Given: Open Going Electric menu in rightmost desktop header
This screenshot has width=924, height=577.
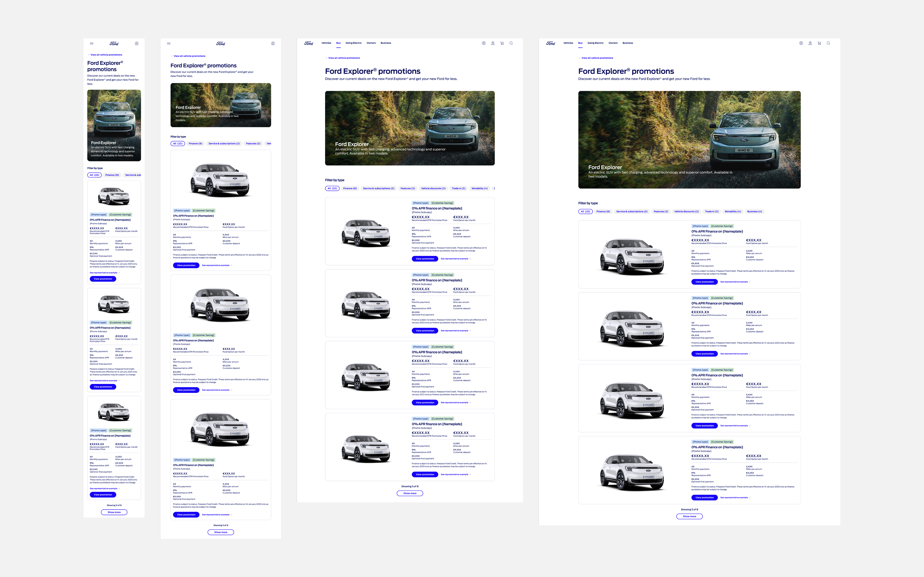Looking at the screenshot, I should [595, 43].
